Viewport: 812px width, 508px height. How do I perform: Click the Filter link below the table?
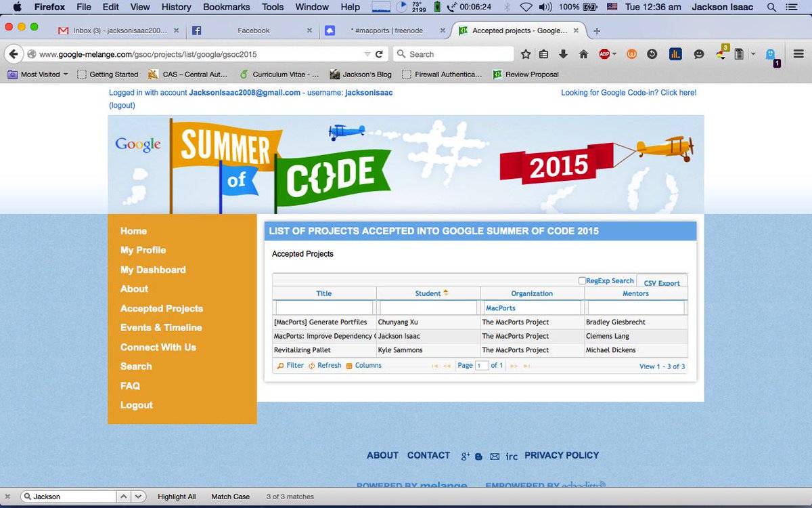pyautogui.click(x=290, y=366)
